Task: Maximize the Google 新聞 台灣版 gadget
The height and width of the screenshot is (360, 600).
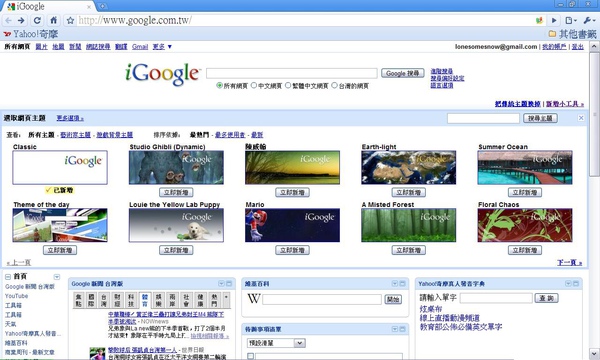Action: tap(229, 283)
